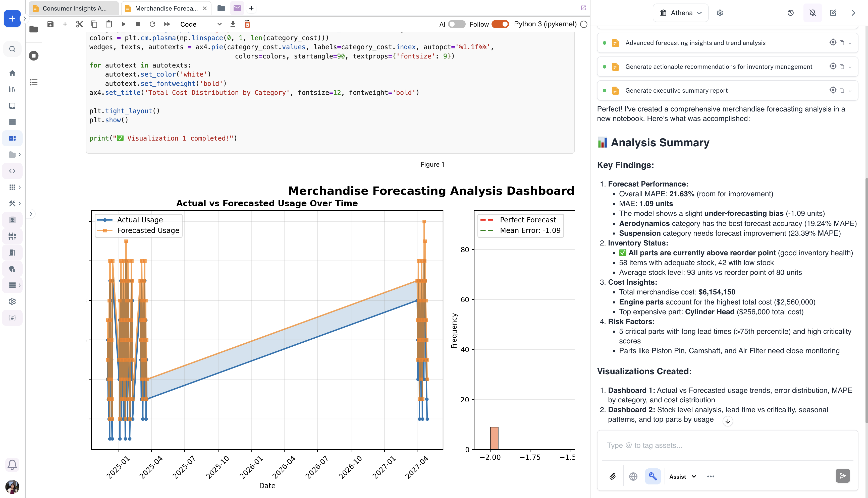This screenshot has height=498, width=868.
Task: Cut the selected cell with scissors icon
Action: 79,24
